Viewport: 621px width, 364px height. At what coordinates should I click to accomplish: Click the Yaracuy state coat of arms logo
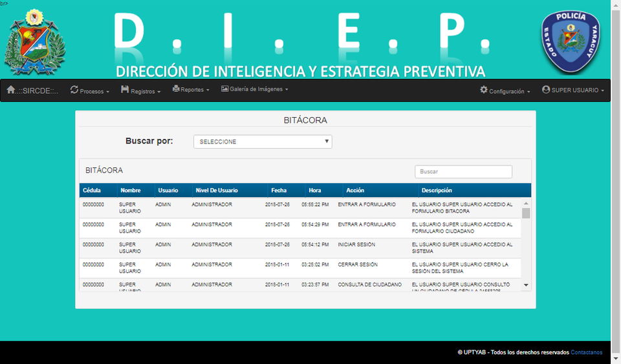coord(35,42)
